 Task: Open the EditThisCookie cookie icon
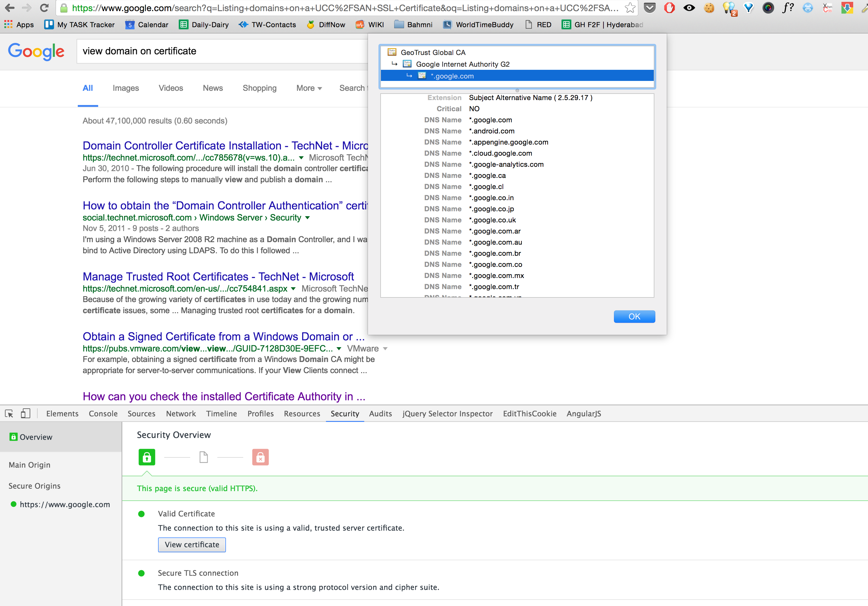[709, 8]
